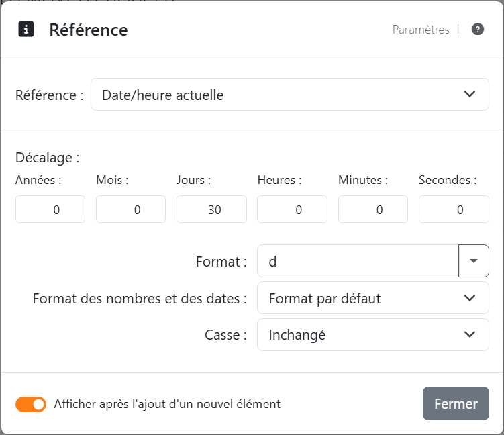Viewport: 504px width, 435px height.
Task: Open the Paramètres link
Action: (x=421, y=30)
